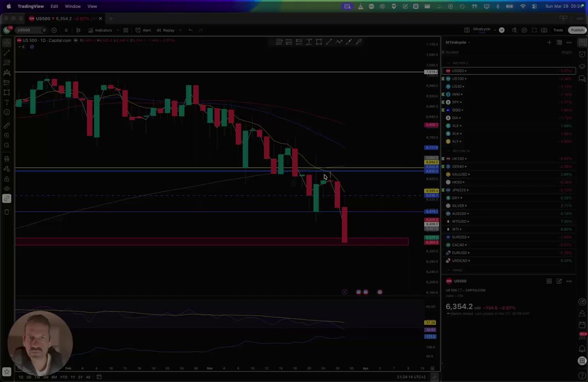This screenshot has width=588, height=382.
Task: Open the calendar panel icon
Action: click(582, 325)
